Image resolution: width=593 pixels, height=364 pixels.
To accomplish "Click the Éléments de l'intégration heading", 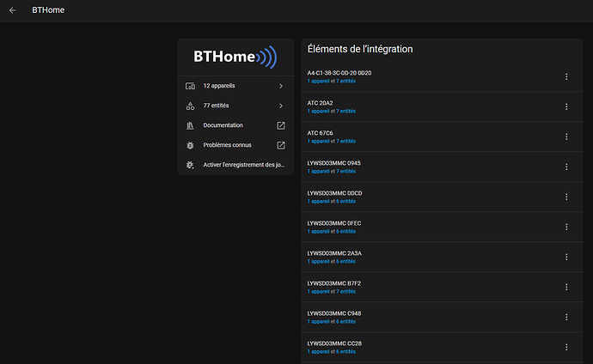I will pos(360,49).
